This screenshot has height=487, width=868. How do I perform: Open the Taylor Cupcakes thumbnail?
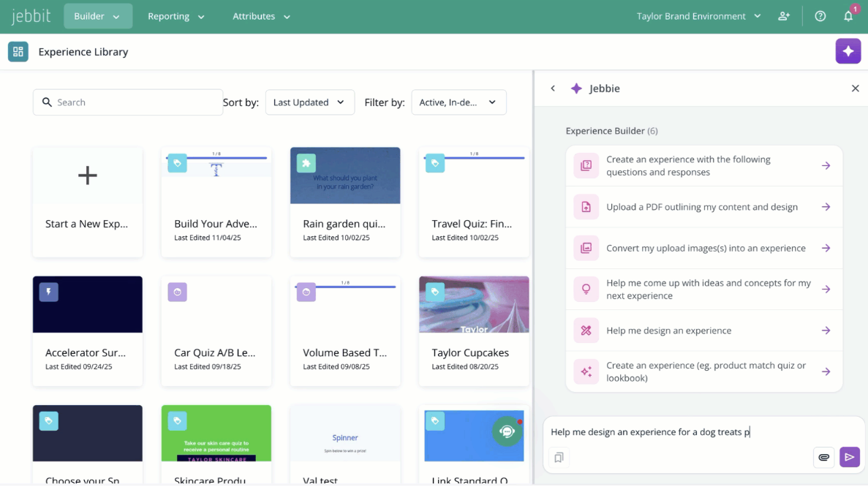click(474, 304)
